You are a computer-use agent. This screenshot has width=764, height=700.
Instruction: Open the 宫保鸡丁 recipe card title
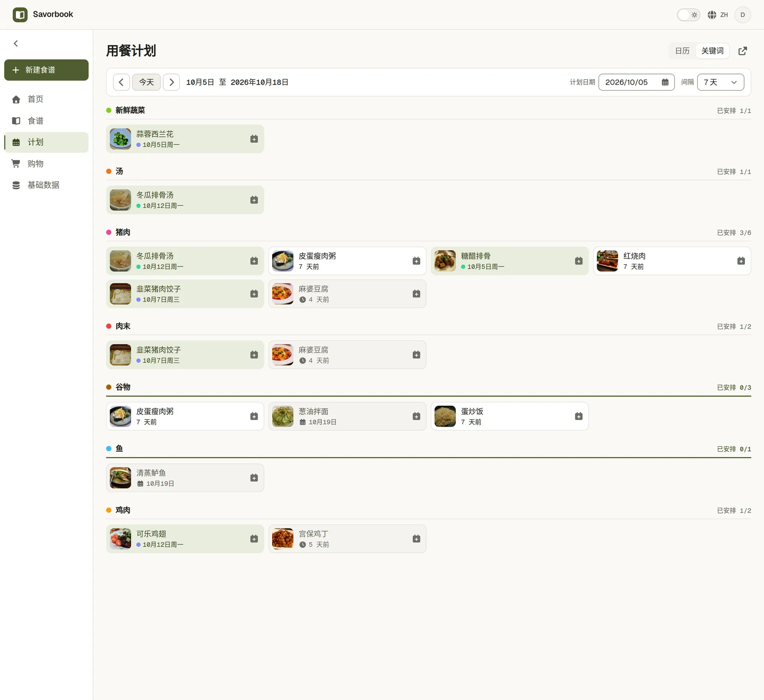pyautogui.click(x=314, y=534)
